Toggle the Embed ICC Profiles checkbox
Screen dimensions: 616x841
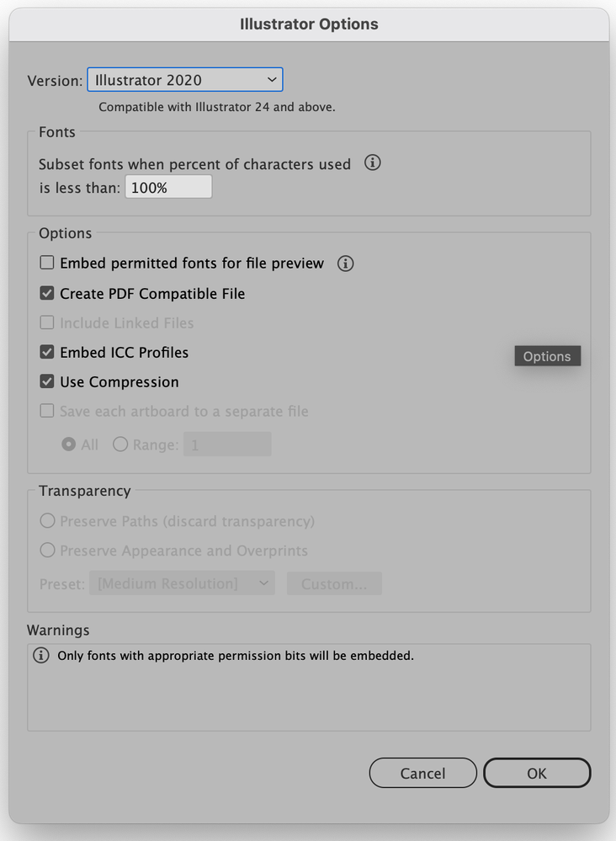point(47,352)
